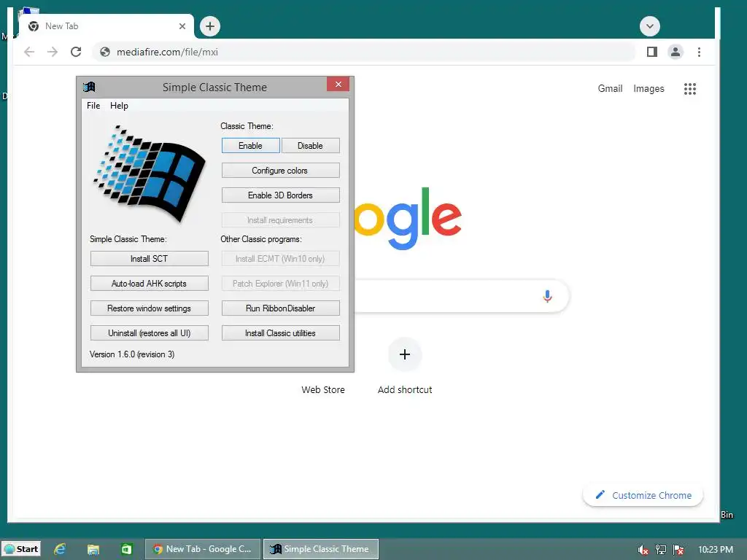Switch to New Tab - Google Chrome taskbar item
The height and width of the screenshot is (560, 747).
click(x=203, y=549)
